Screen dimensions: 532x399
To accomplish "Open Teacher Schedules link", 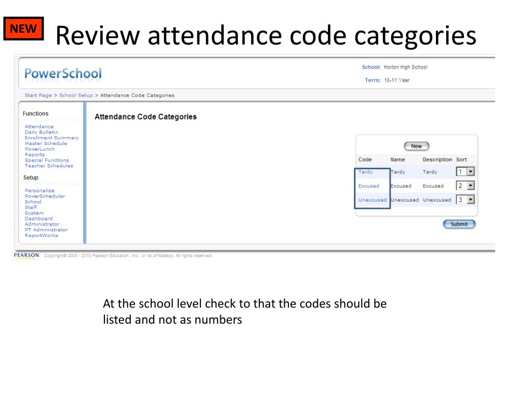I will coord(49,166).
